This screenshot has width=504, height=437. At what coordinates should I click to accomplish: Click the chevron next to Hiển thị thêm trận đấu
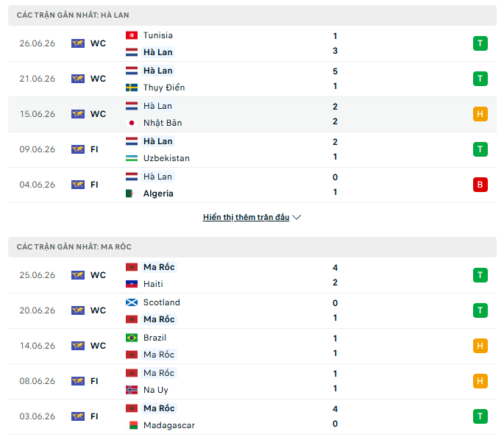click(x=297, y=218)
